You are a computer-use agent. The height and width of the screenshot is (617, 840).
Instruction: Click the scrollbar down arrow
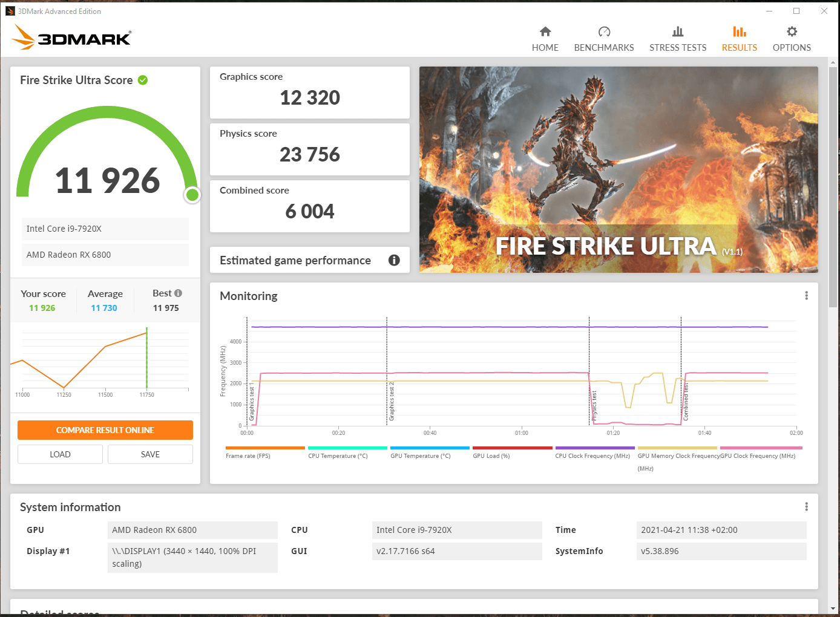(x=833, y=608)
